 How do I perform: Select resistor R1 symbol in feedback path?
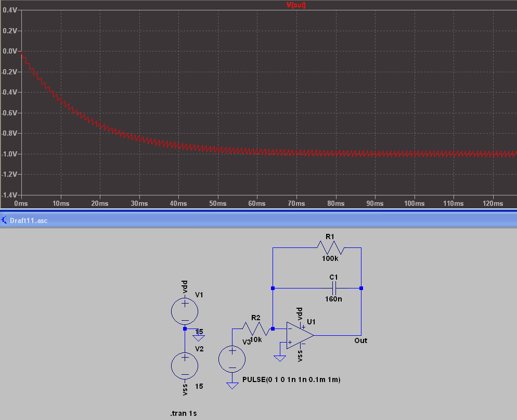pos(330,248)
